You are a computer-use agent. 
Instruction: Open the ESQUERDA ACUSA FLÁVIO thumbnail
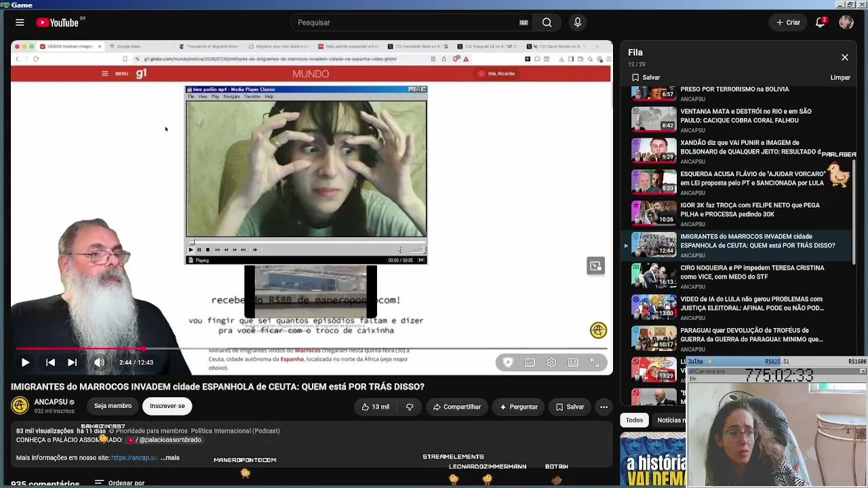[654, 182]
